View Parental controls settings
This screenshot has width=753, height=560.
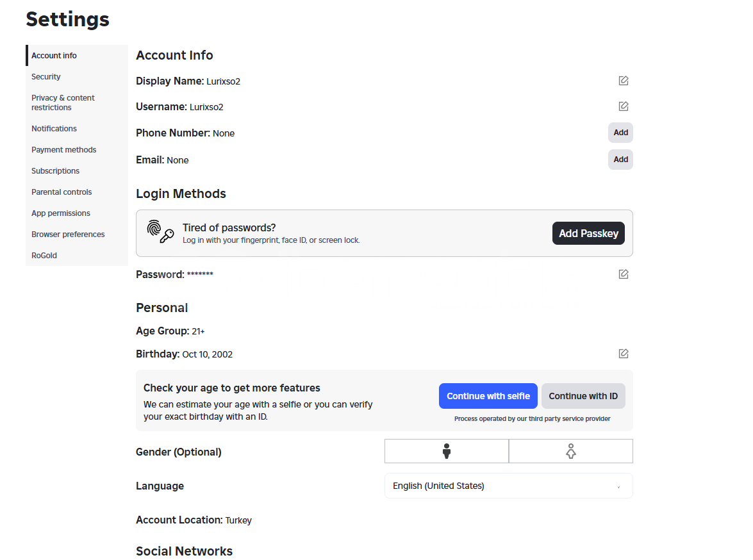click(x=62, y=192)
